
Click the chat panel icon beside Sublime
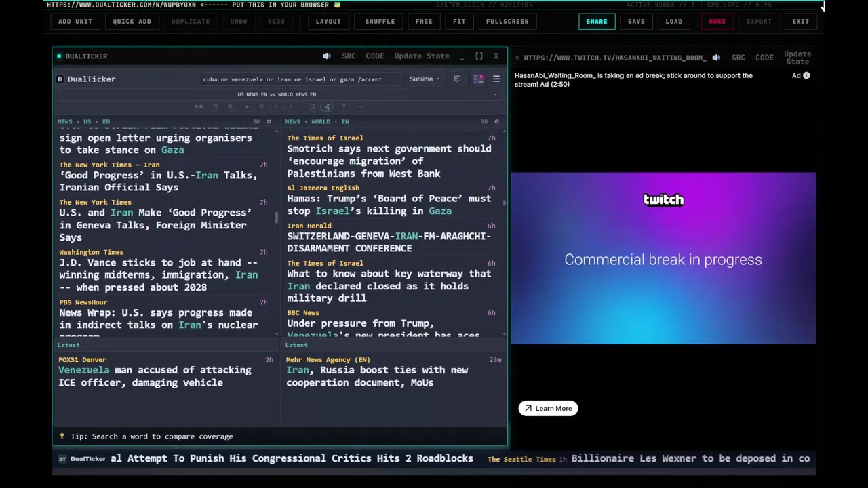tap(457, 79)
